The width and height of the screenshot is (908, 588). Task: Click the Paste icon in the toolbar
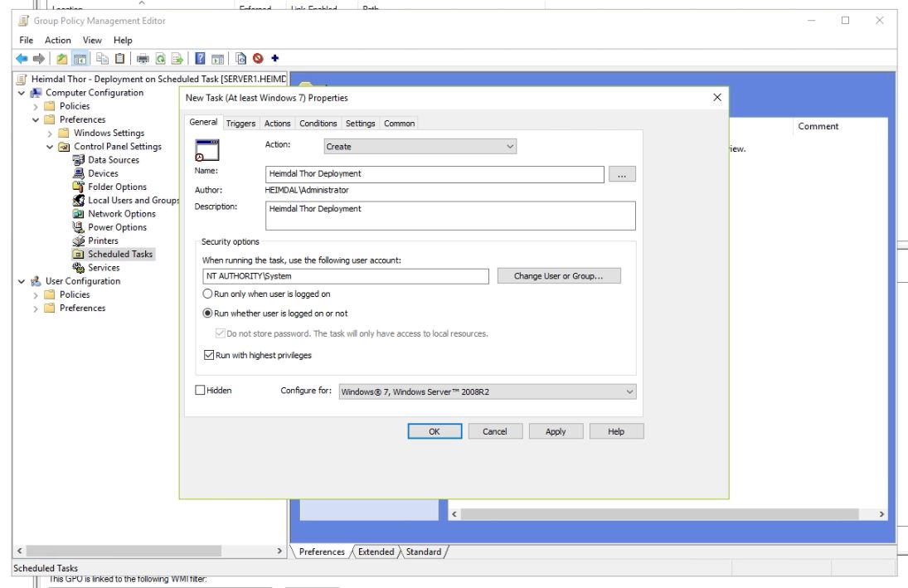pyautogui.click(x=119, y=58)
